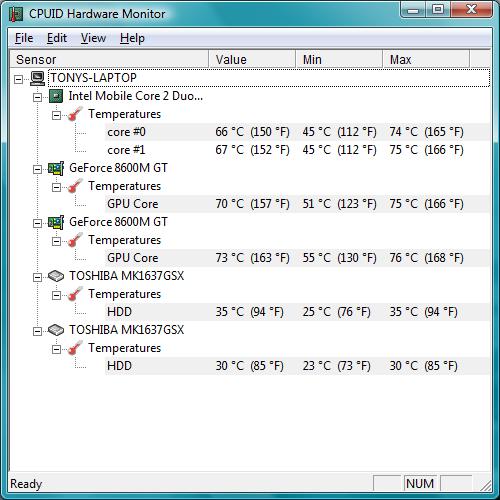Click the window resize grip in the status bar
The width and height of the screenshot is (500, 500).
pyautogui.click(x=486, y=485)
